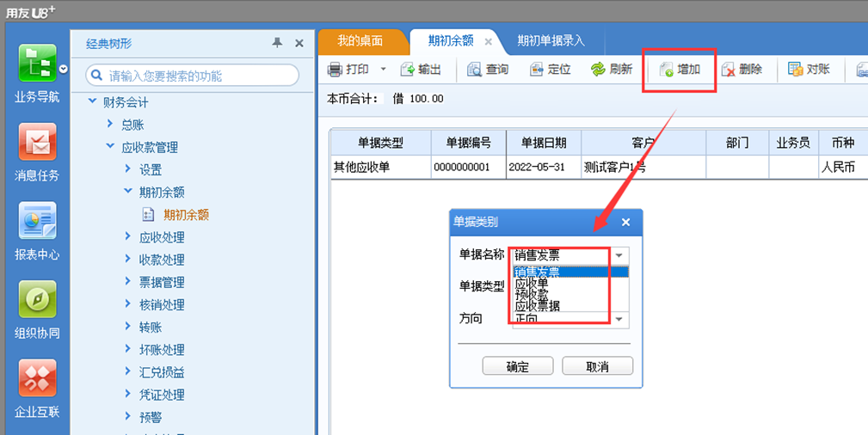Open the 报表中心 chart icon
868x435 pixels.
click(x=37, y=220)
